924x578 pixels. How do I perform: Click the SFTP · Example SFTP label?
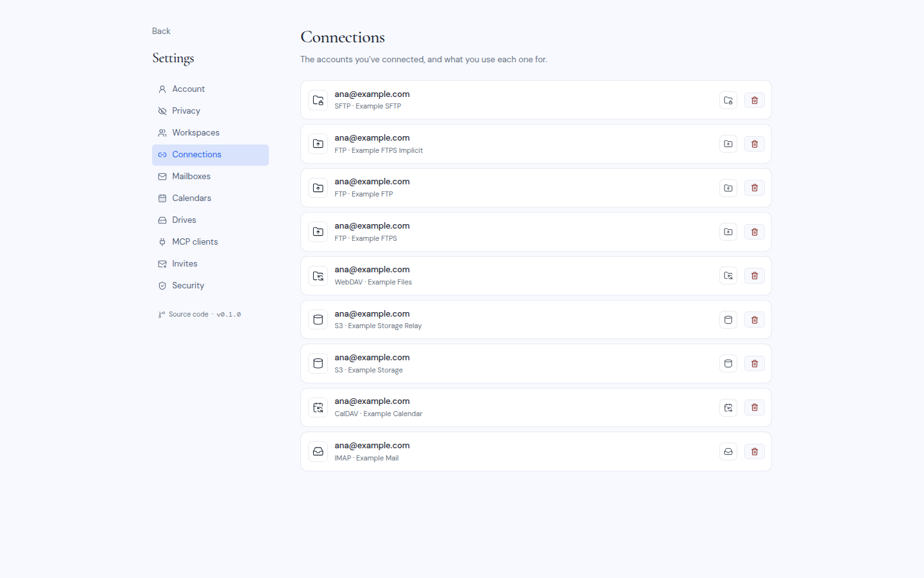(x=368, y=107)
